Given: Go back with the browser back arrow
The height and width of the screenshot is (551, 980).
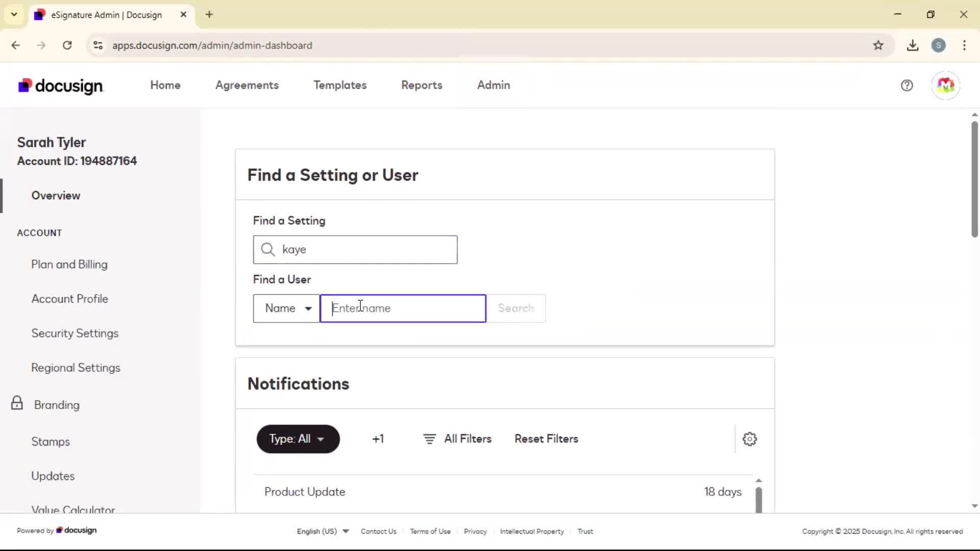Looking at the screenshot, I should 16,45.
